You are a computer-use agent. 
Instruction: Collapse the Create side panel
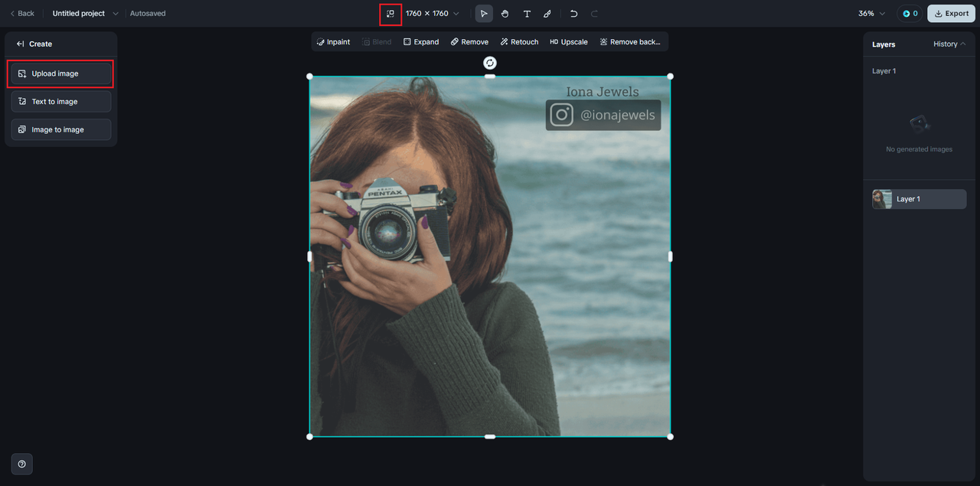[21, 44]
